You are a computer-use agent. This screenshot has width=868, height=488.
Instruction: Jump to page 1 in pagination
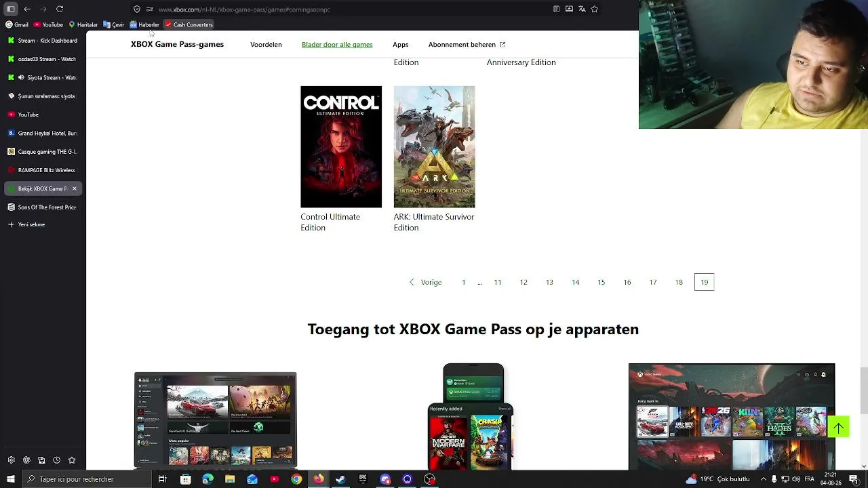click(464, 282)
